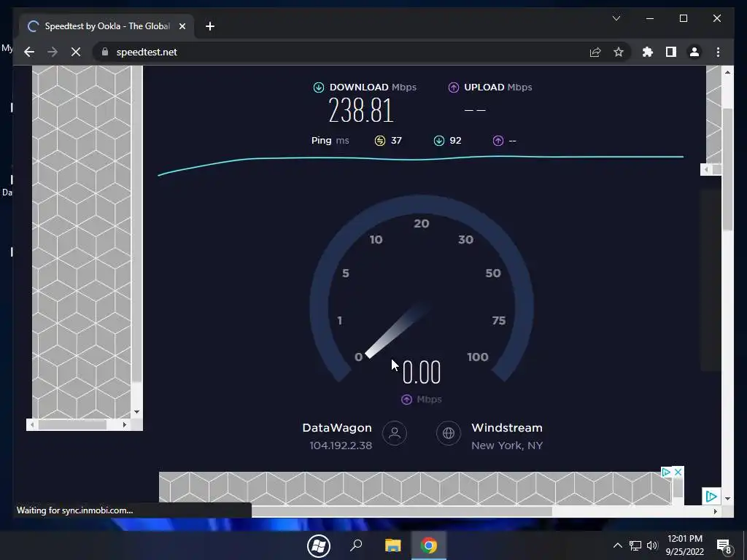This screenshot has height=560, width=747.
Task: Click the globe icon beside Windstream
Action: pos(449,433)
